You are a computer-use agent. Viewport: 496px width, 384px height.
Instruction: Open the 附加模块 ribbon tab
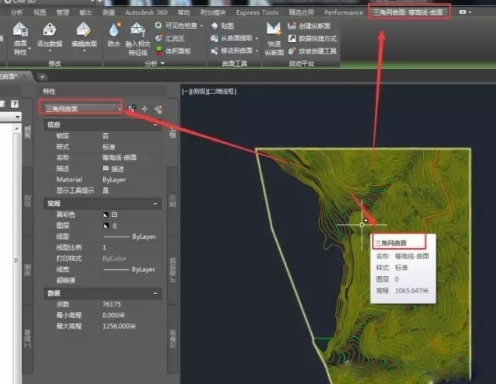tap(213, 13)
